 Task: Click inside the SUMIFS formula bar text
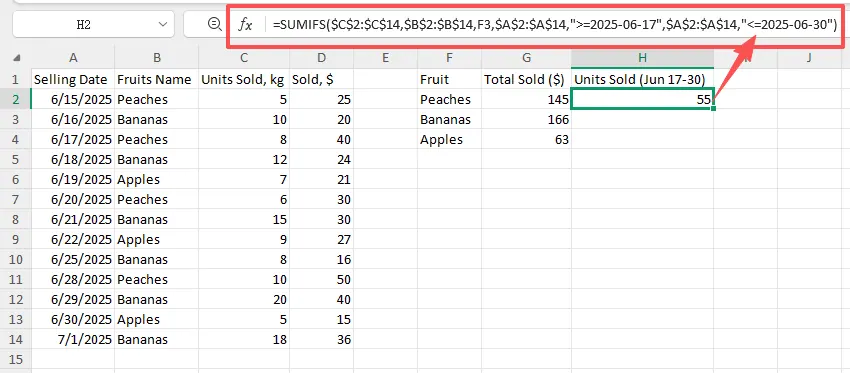(x=556, y=24)
